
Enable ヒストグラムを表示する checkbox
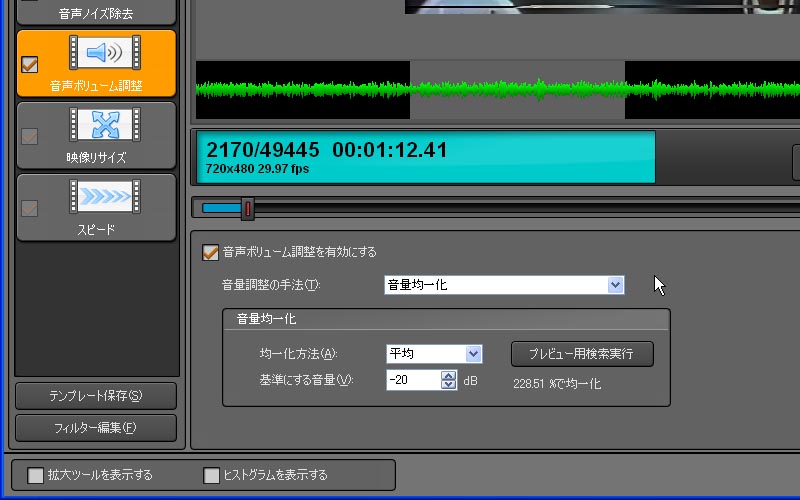click(211, 476)
